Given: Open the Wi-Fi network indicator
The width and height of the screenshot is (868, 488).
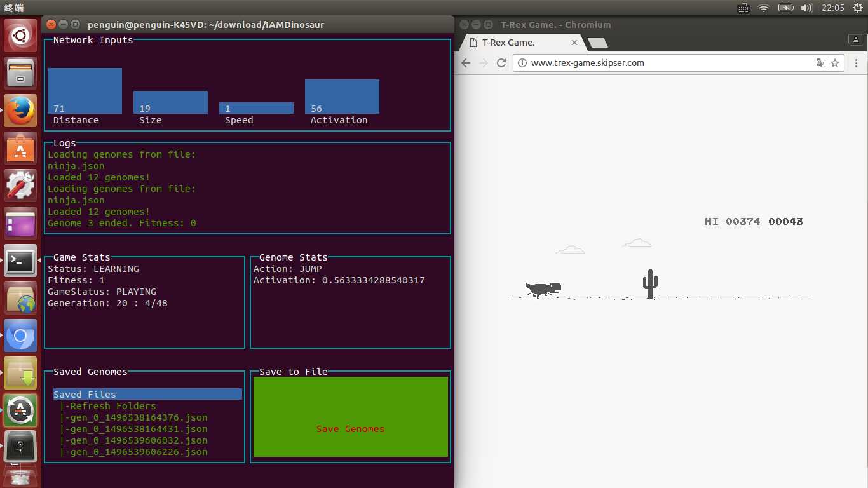Looking at the screenshot, I should coord(764,8).
